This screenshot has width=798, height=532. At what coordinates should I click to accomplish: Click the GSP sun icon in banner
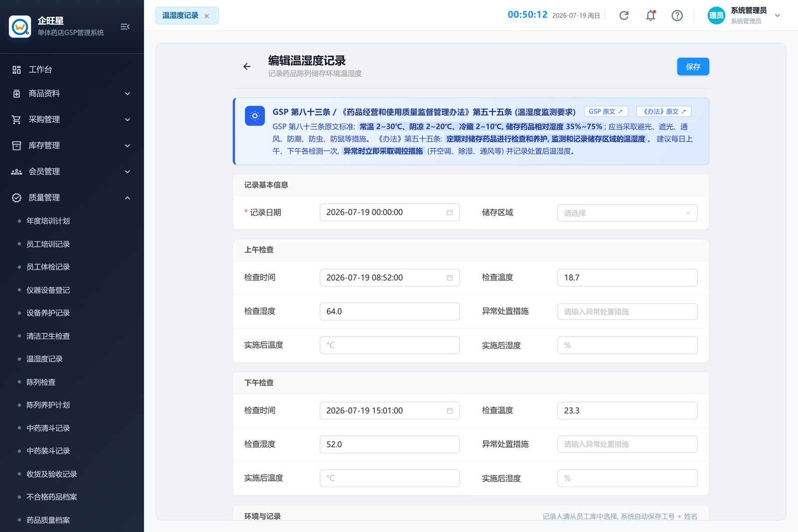[255, 116]
